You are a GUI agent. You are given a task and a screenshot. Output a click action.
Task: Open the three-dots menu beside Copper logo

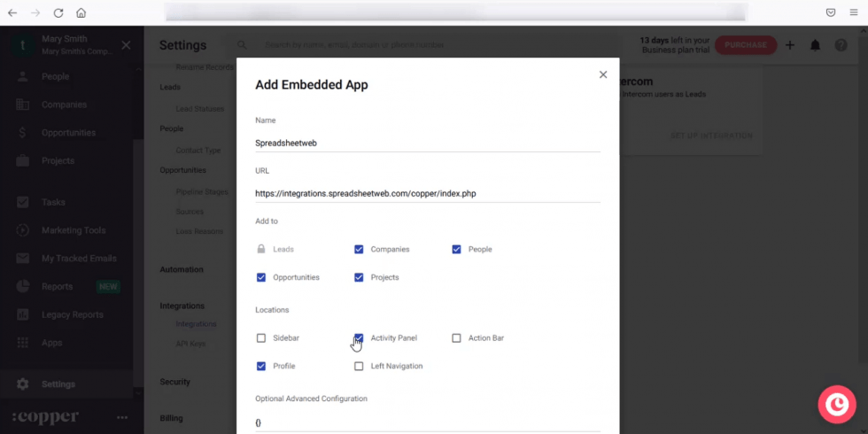122,417
